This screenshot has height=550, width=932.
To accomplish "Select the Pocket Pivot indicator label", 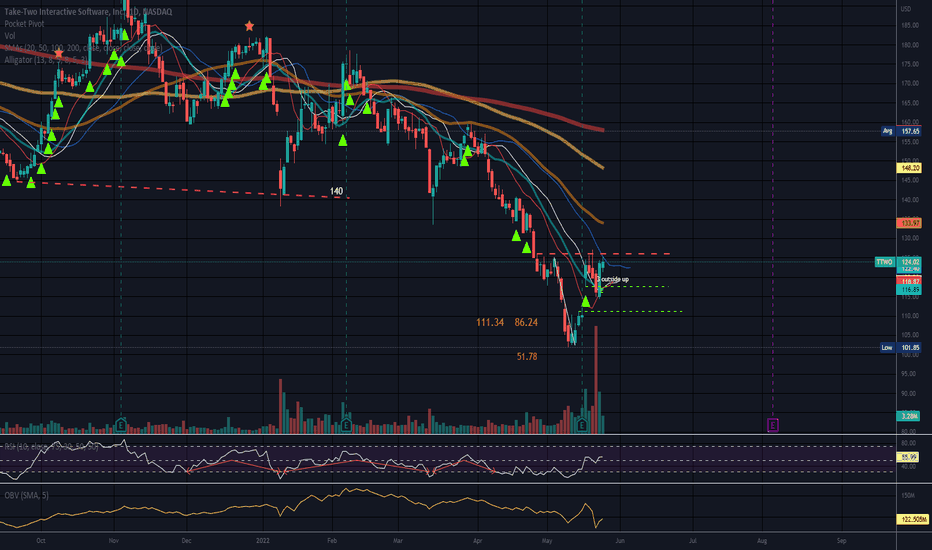I will tap(24, 24).
